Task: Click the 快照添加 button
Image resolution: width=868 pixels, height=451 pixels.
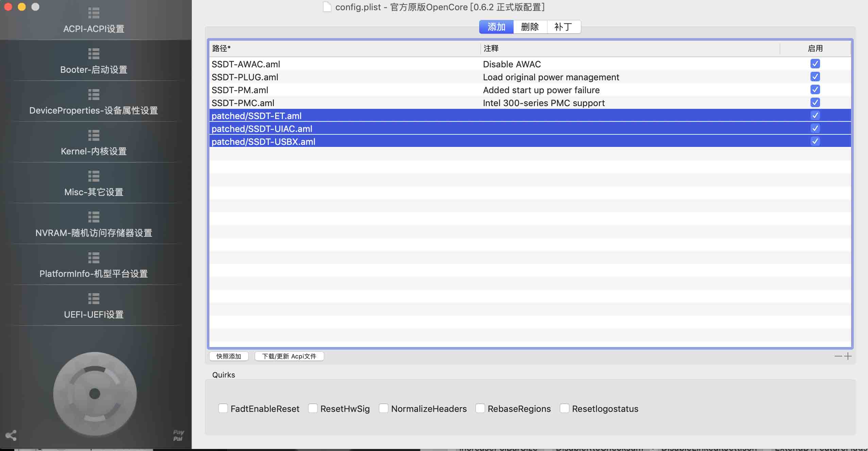Action: point(229,356)
